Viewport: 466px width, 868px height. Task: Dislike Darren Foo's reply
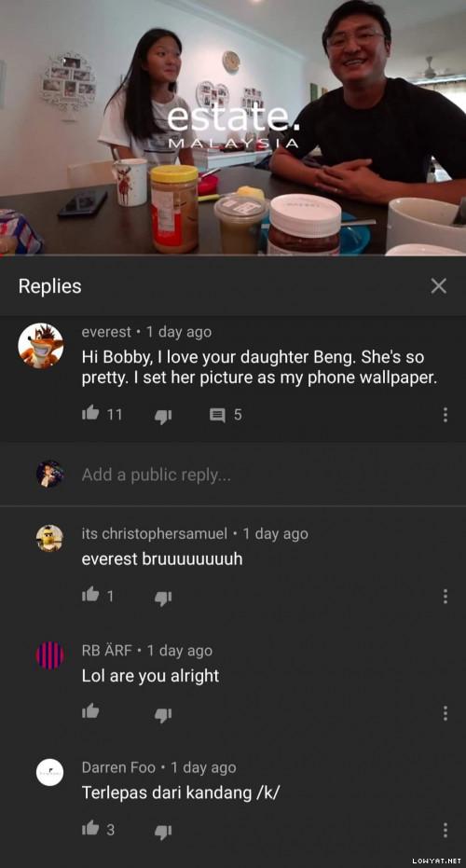click(x=163, y=832)
